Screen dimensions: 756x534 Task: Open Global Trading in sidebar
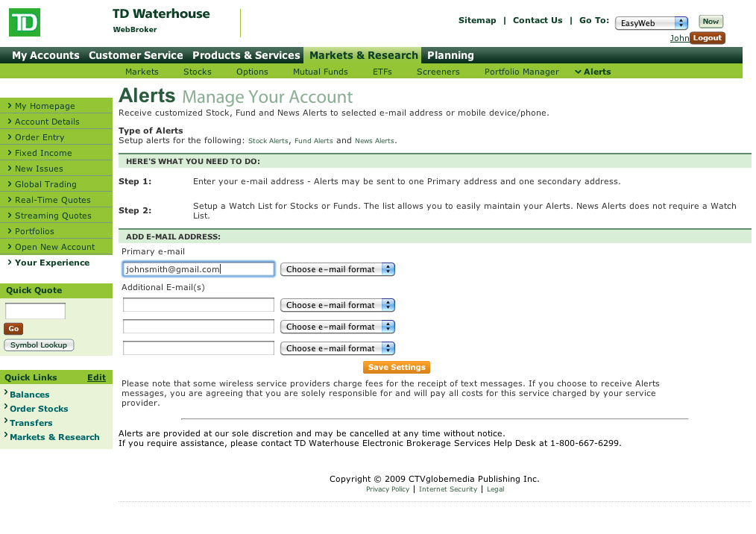56,184
